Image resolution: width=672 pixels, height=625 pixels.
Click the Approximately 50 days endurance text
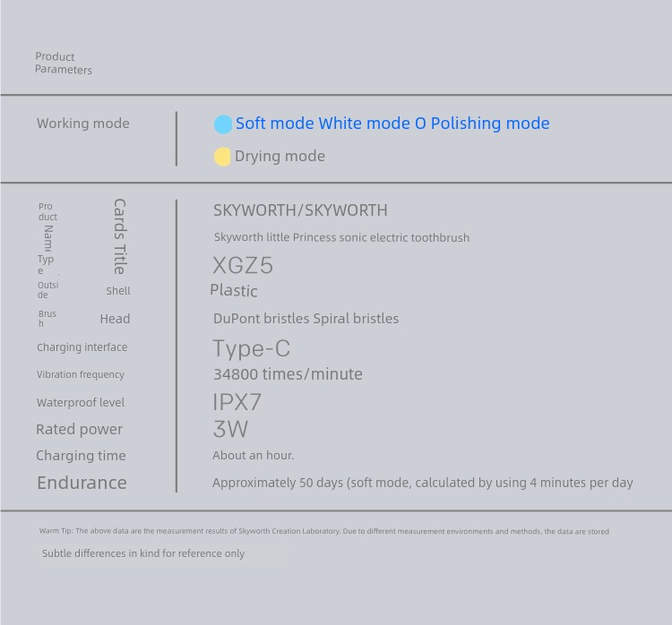423,483
